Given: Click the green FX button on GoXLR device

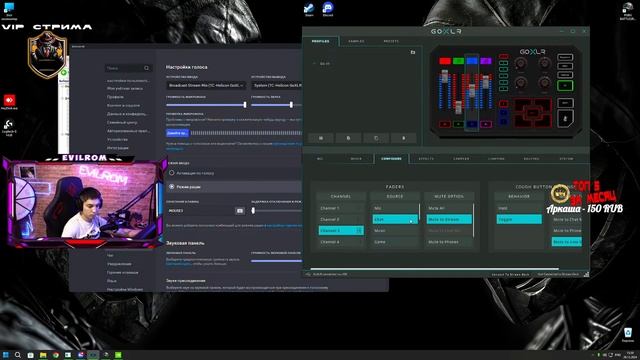Looking at the screenshot, I should coord(565,86).
